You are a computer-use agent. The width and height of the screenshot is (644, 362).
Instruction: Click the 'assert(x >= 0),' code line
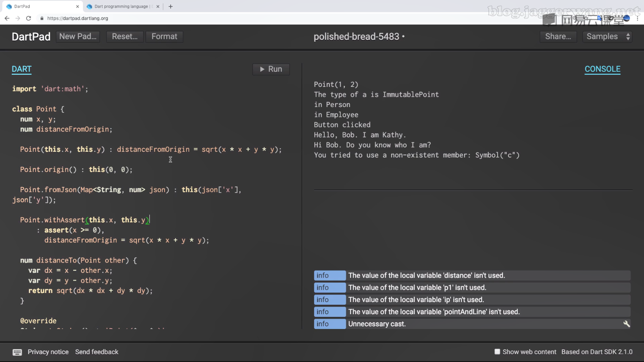click(74, 230)
